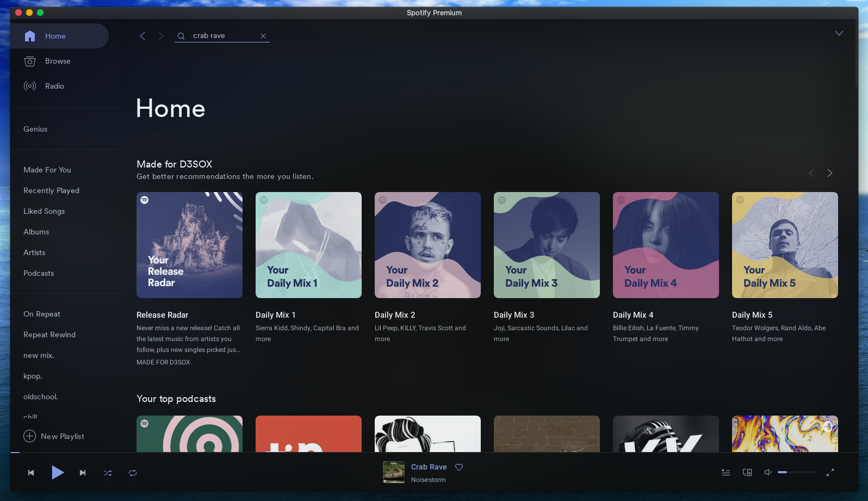This screenshot has height=501, width=868.
Task: Click the Play button
Action: click(x=58, y=472)
